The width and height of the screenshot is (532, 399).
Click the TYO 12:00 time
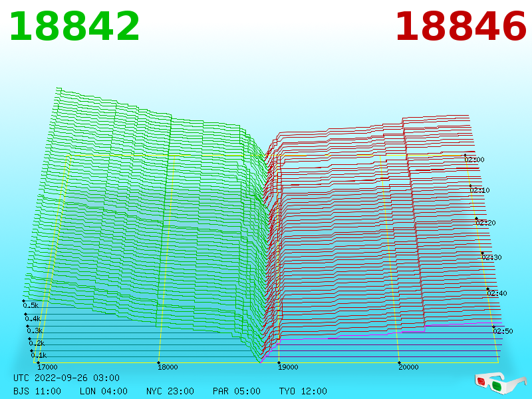[303, 391]
